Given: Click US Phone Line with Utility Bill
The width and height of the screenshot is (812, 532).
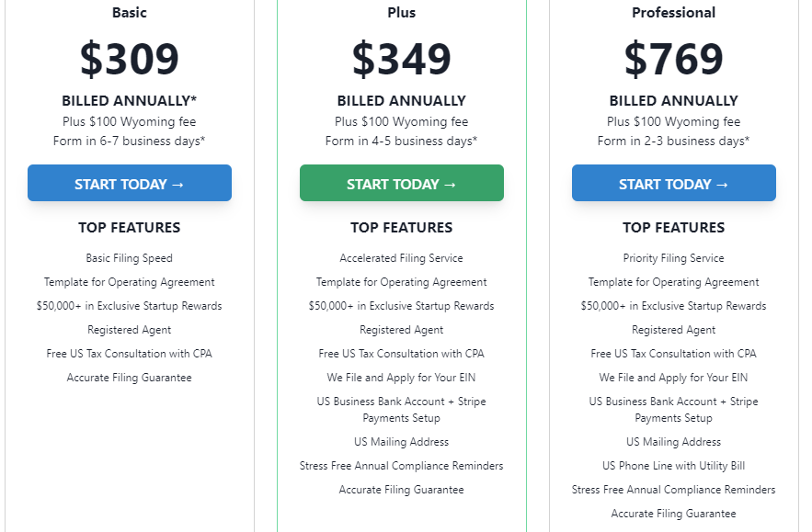Looking at the screenshot, I should coord(674,466).
